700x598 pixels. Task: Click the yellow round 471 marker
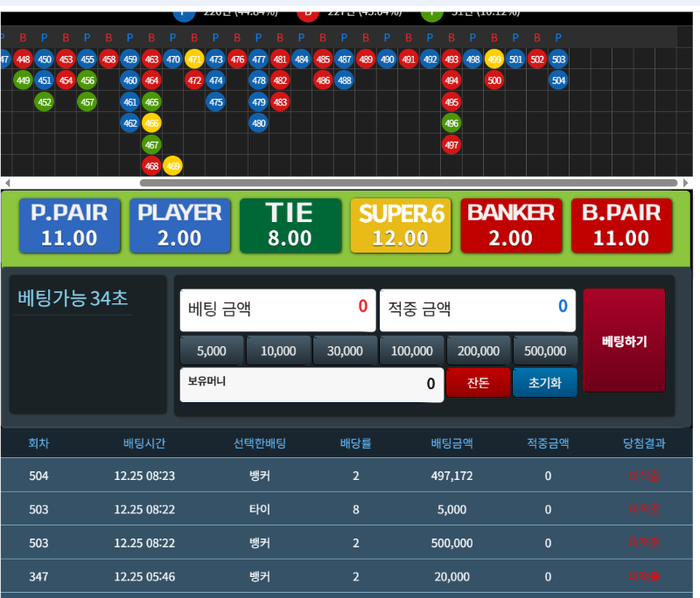[194, 59]
